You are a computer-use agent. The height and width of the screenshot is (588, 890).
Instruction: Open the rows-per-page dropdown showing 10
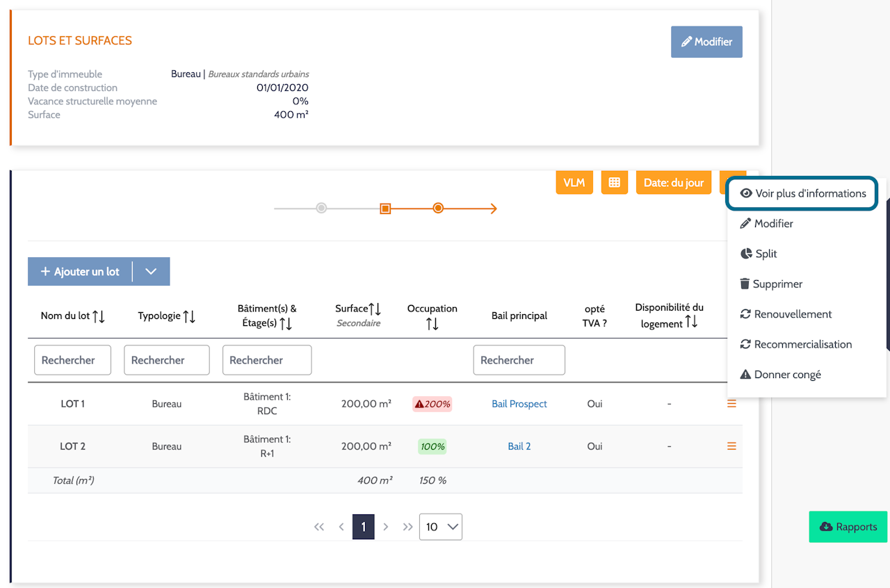tap(441, 527)
